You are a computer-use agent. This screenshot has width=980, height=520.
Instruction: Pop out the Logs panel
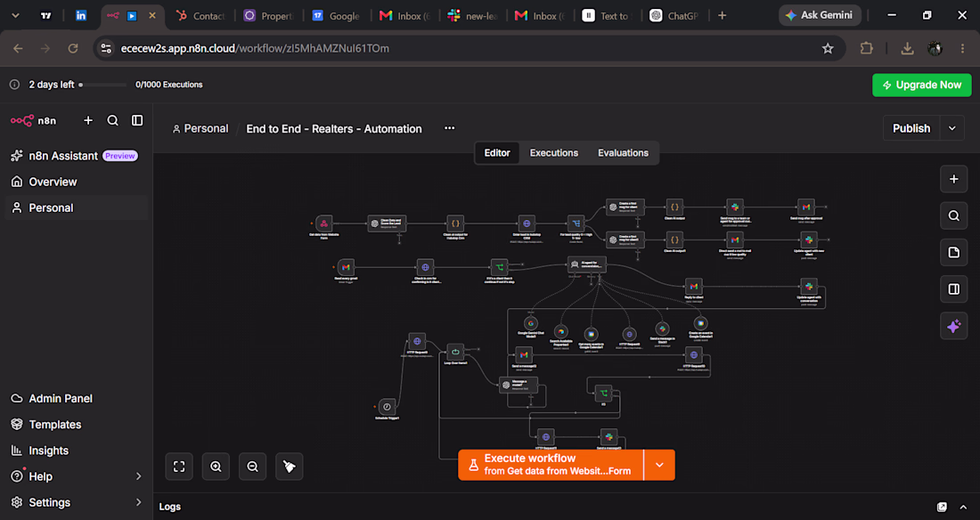tap(942, 507)
